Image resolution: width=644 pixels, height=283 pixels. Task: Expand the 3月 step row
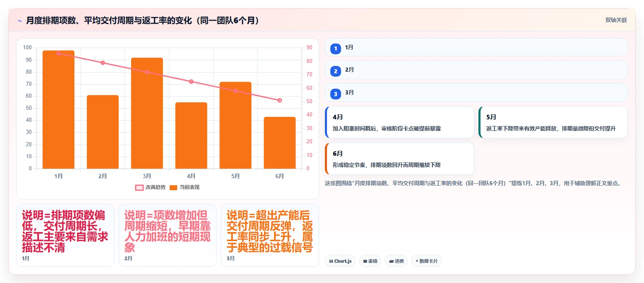click(x=476, y=92)
